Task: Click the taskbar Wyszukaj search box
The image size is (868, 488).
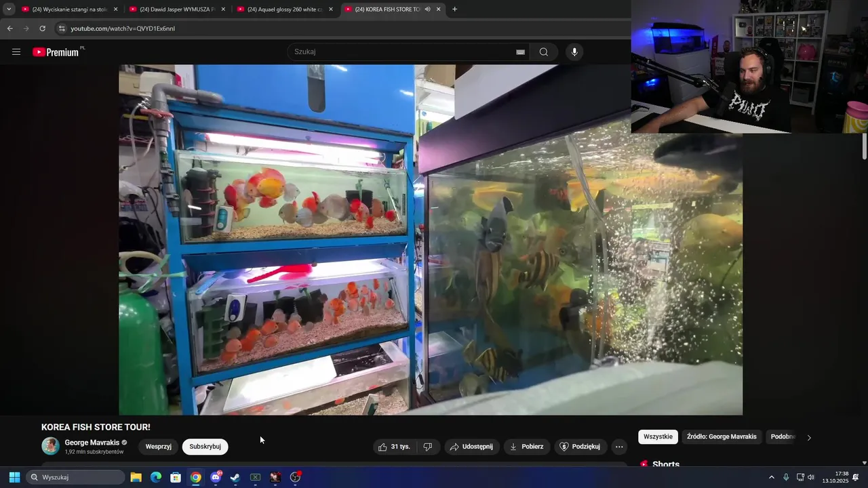Action: pos(75,477)
